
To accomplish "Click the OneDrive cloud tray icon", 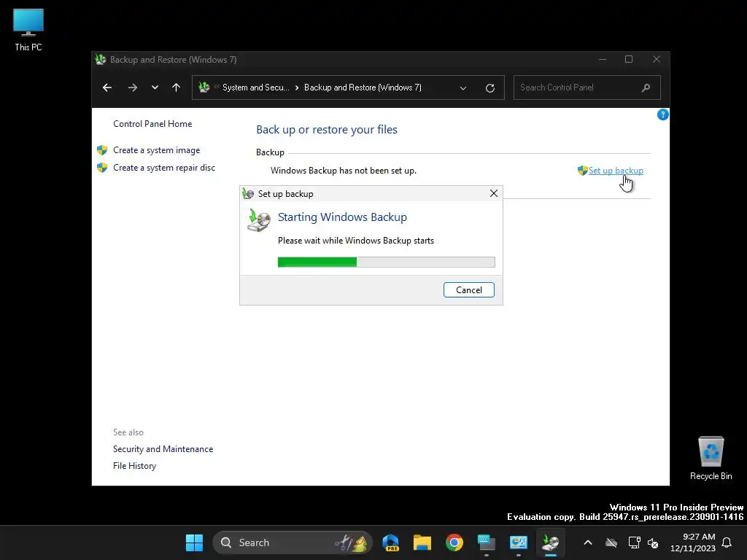I will 611,542.
